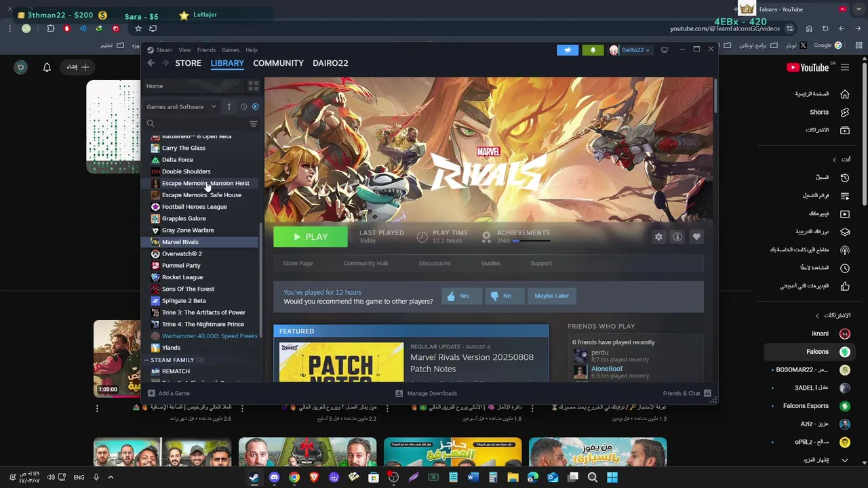Click No thumbs down recommendation button

tap(505, 296)
